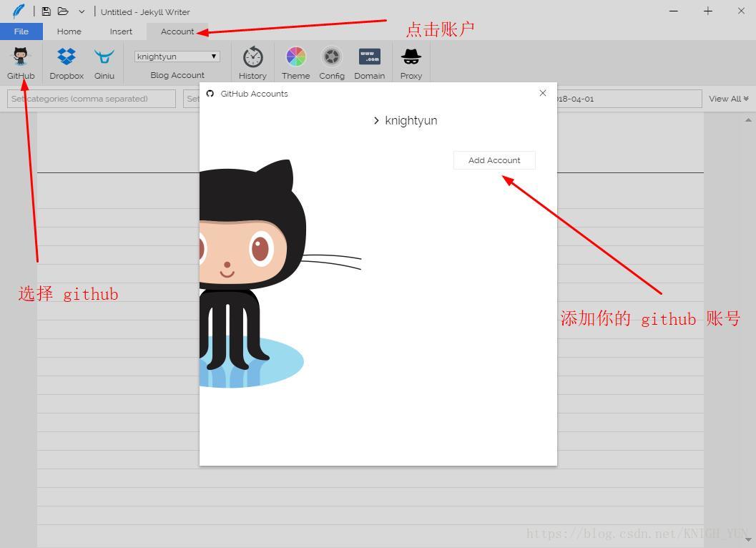This screenshot has width=756, height=548.
Task: Select the Account tab
Action: point(177,31)
